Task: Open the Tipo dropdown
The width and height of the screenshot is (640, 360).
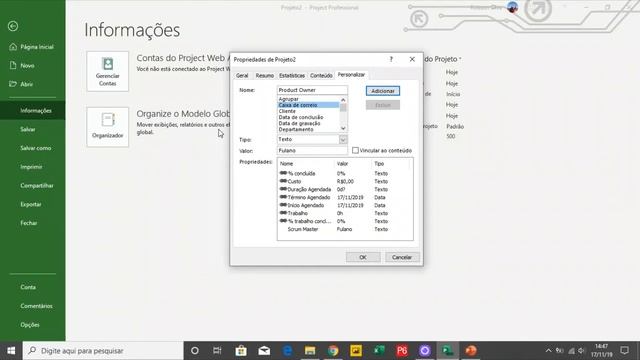Action: (343, 140)
